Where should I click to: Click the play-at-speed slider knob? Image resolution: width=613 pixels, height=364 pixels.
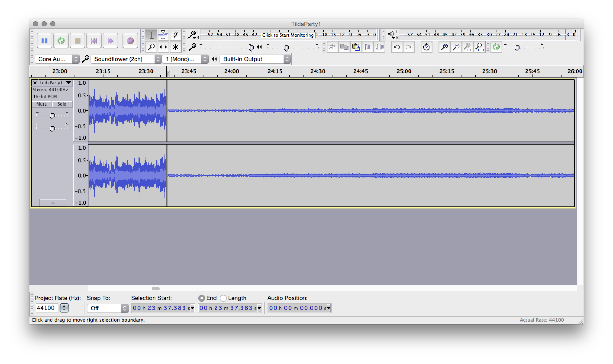click(x=517, y=48)
